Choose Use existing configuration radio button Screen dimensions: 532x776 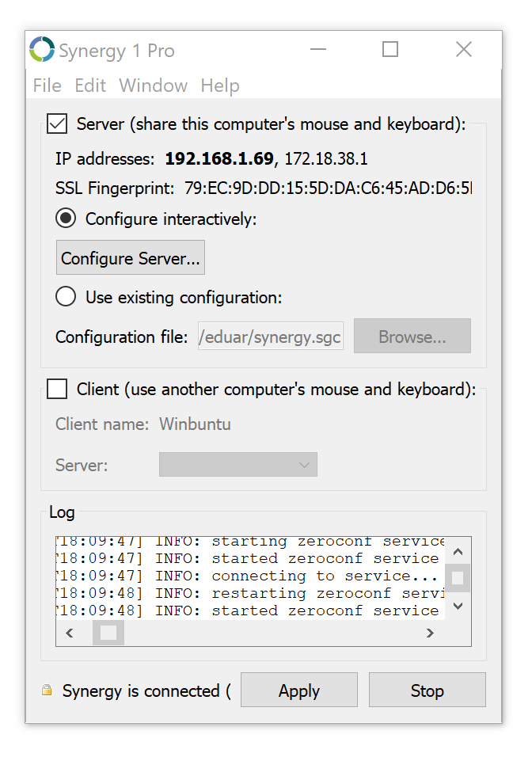[x=66, y=297]
